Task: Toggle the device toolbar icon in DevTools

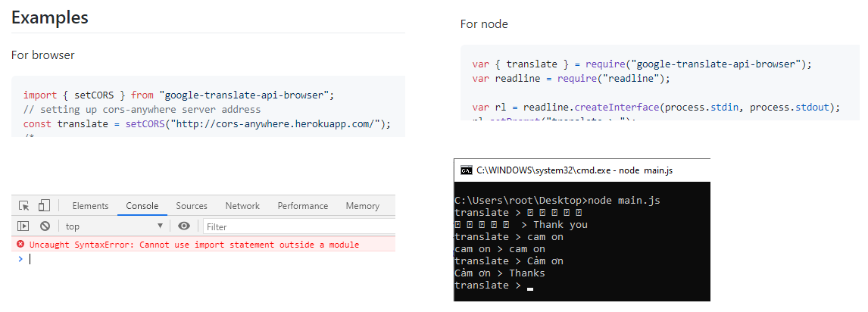Action: pos(44,206)
